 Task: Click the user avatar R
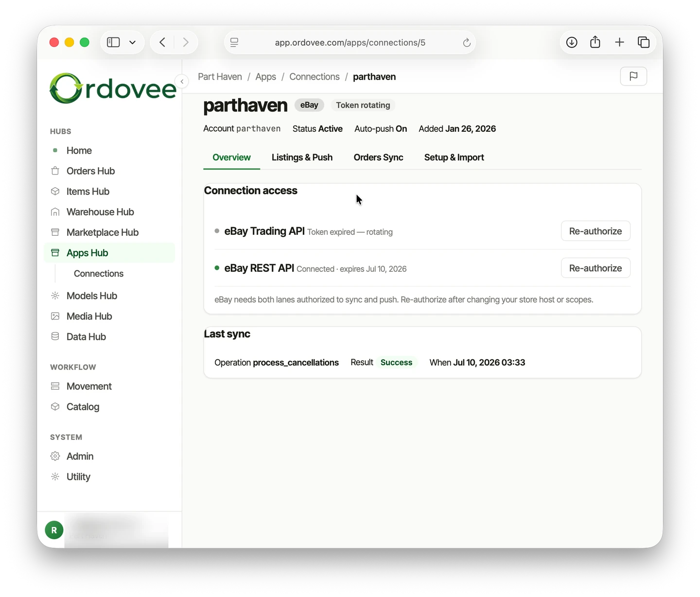tap(54, 530)
